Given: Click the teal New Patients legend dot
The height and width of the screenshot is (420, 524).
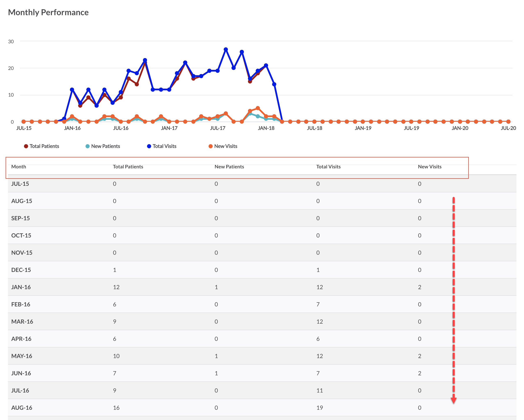Looking at the screenshot, I should tap(88, 146).
